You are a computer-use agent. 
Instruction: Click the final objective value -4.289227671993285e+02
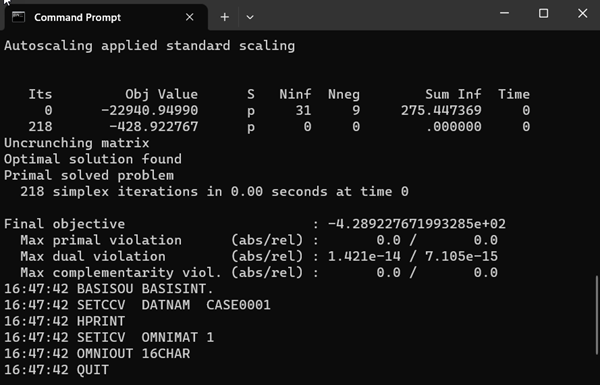417,224
